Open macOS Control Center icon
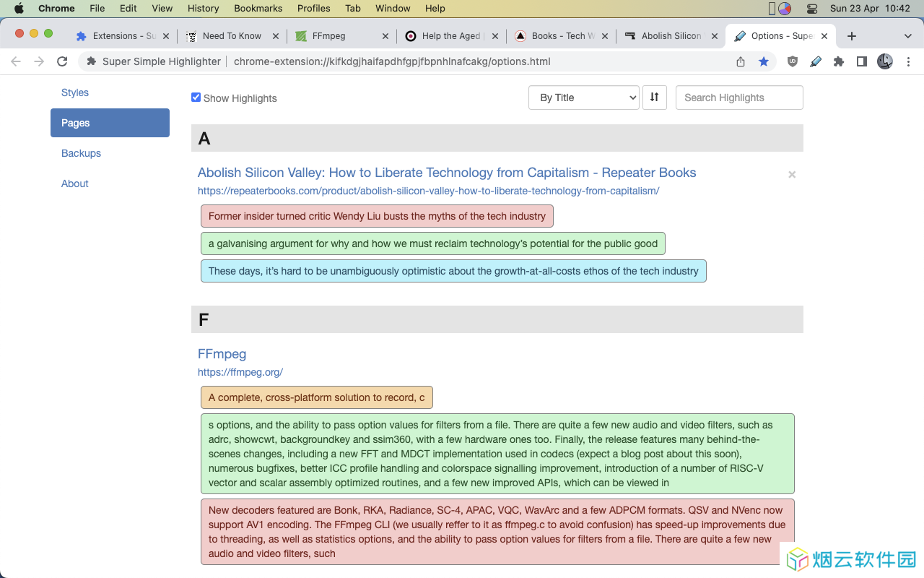This screenshot has width=924, height=578. tap(812, 9)
